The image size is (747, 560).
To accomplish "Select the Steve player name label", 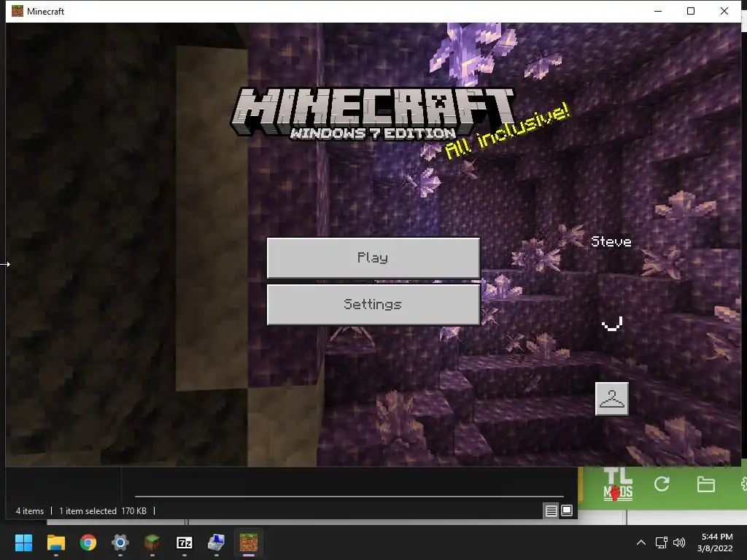I will pos(611,241).
